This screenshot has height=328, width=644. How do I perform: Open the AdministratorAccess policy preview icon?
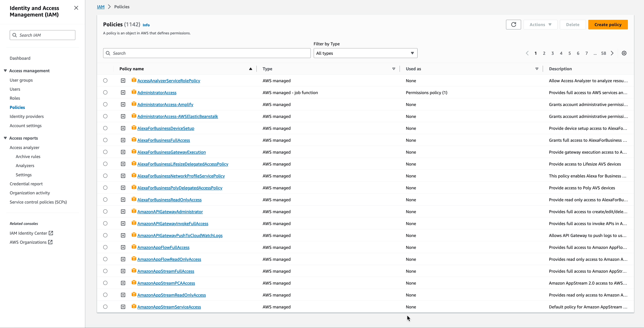(123, 92)
